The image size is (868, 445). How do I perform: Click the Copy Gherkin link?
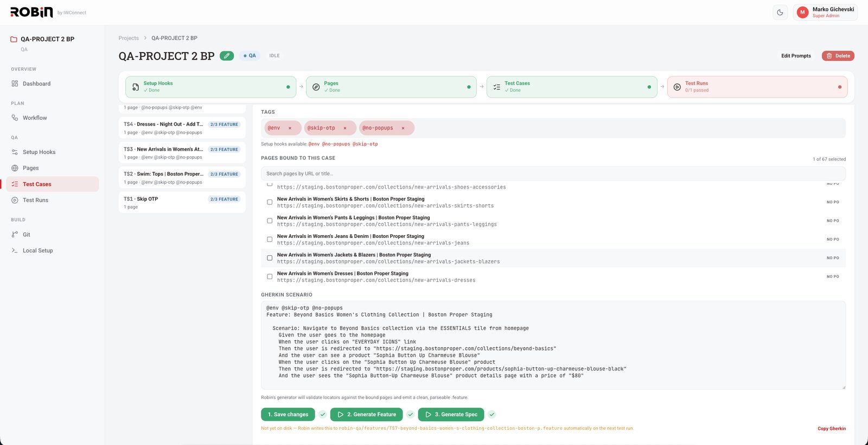pos(832,429)
